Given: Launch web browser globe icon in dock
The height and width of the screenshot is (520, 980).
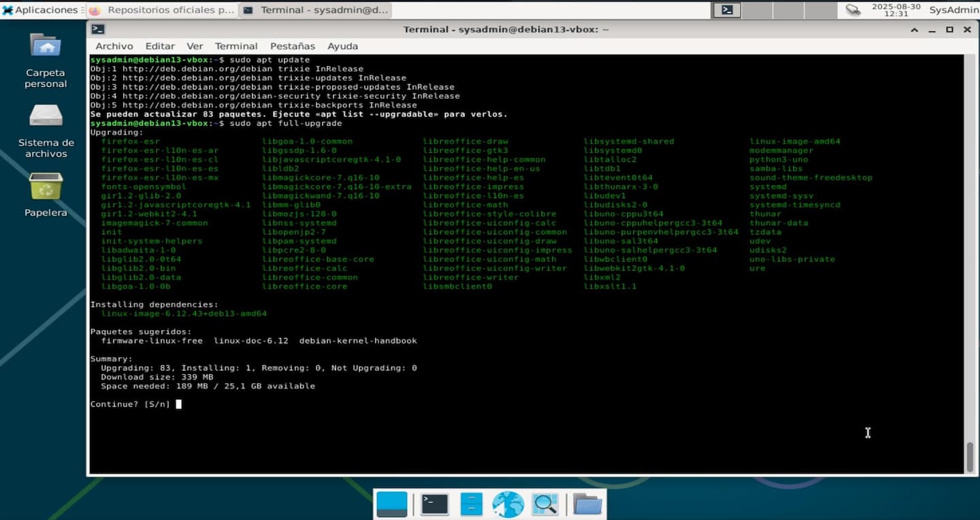Looking at the screenshot, I should point(508,504).
